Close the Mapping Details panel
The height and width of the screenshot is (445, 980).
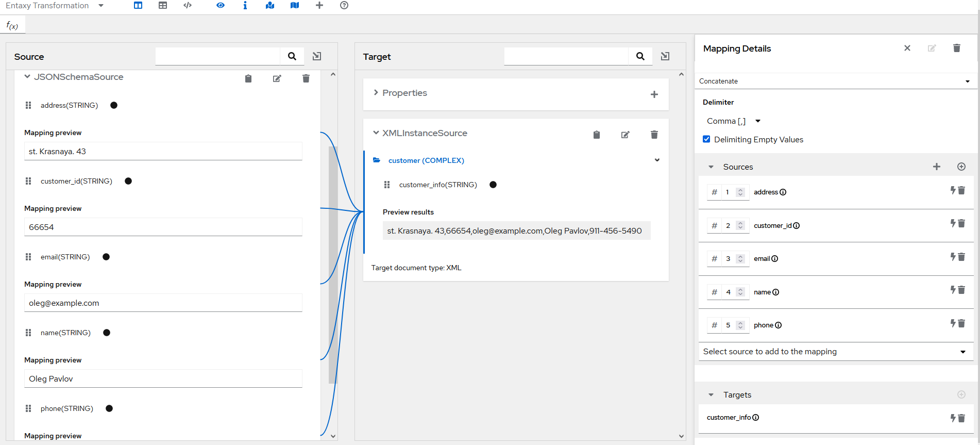pyautogui.click(x=907, y=48)
